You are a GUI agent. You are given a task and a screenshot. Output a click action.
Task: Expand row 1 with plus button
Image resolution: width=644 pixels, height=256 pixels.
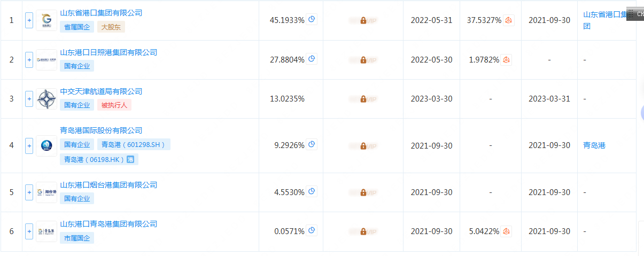(29, 20)
